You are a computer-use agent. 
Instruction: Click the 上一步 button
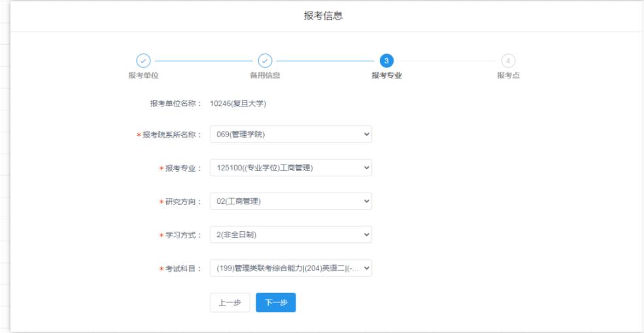229,303
